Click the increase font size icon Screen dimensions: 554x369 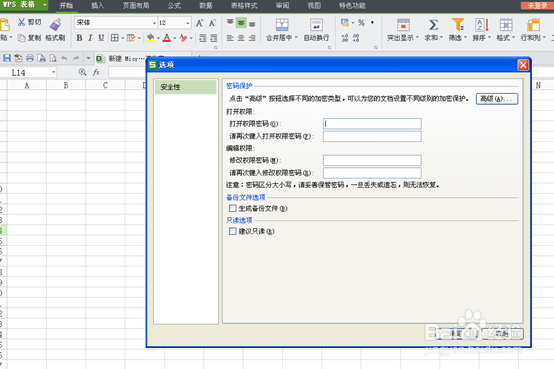pyautogui.click(x=199, y=23)
